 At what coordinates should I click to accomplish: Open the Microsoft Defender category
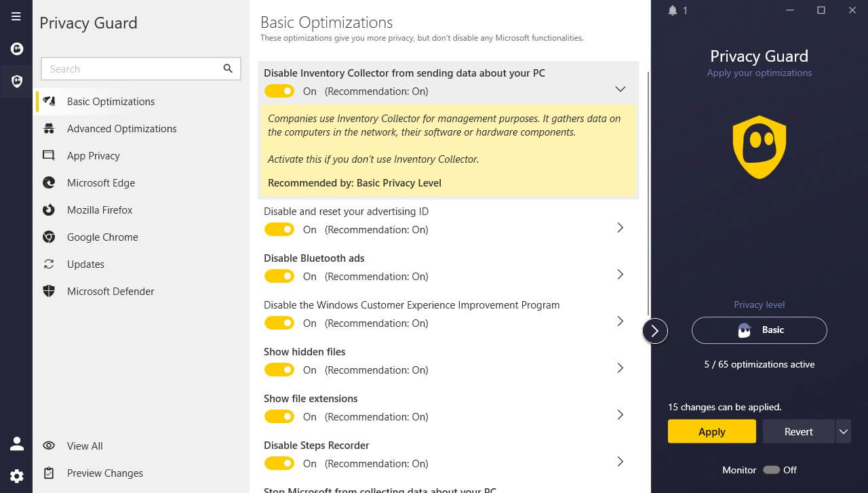click(111, 292)
